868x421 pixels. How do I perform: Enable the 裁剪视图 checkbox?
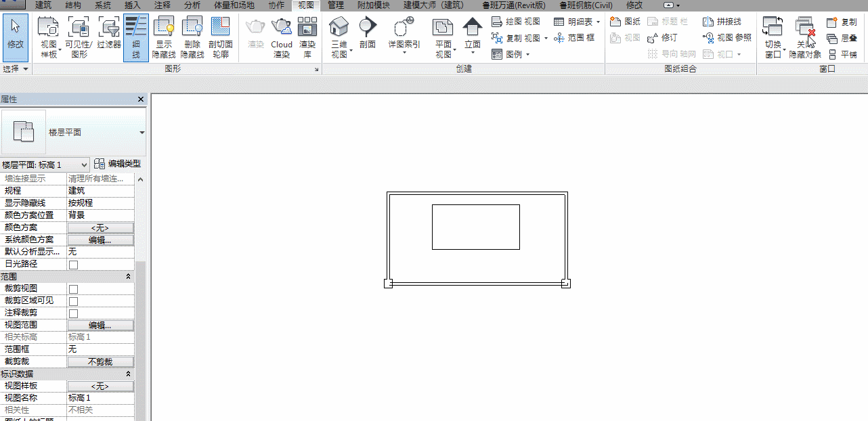pyautogui.click(x=73, y=289)
